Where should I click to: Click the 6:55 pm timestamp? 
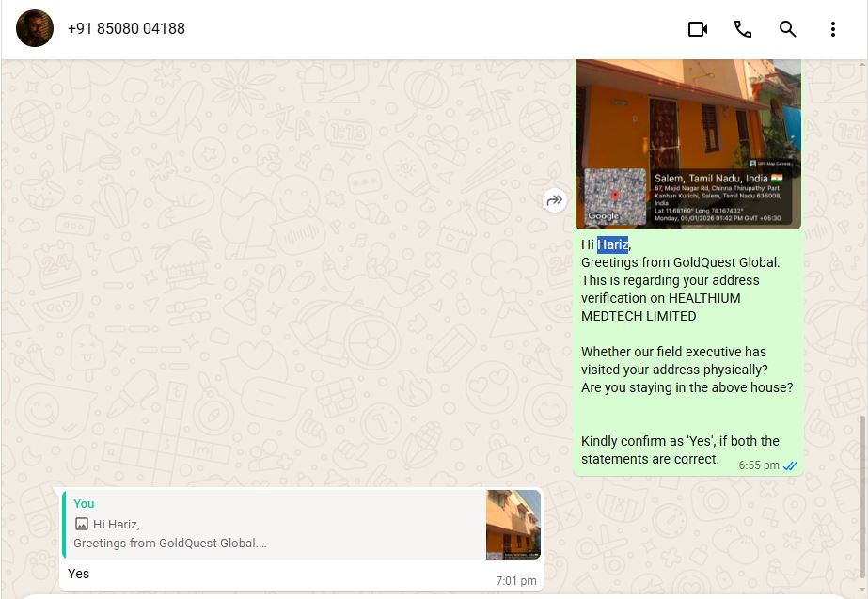click(758, 465)
